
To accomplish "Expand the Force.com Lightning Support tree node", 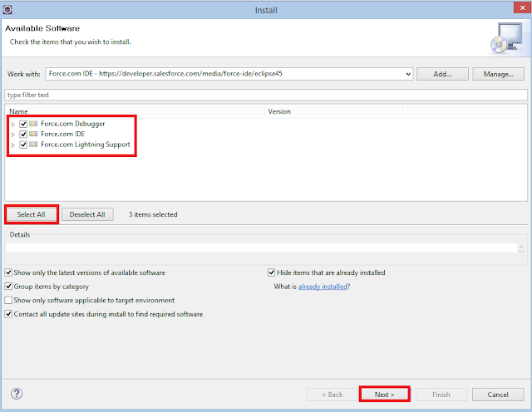I will [x=13, y=145].
